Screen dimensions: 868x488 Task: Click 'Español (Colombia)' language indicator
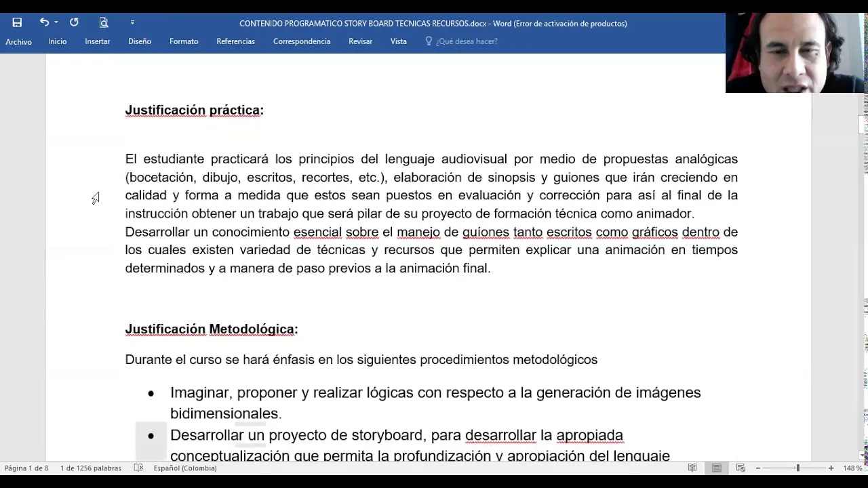click(185, 468)
